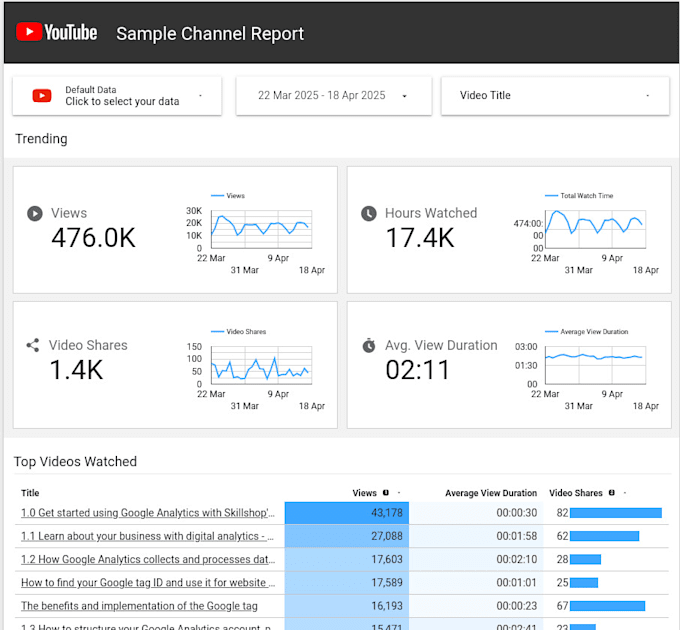Click the stopwatch icon beside Avg. View Duration
The width and height of the screenshot is (680, 630).
369,345
